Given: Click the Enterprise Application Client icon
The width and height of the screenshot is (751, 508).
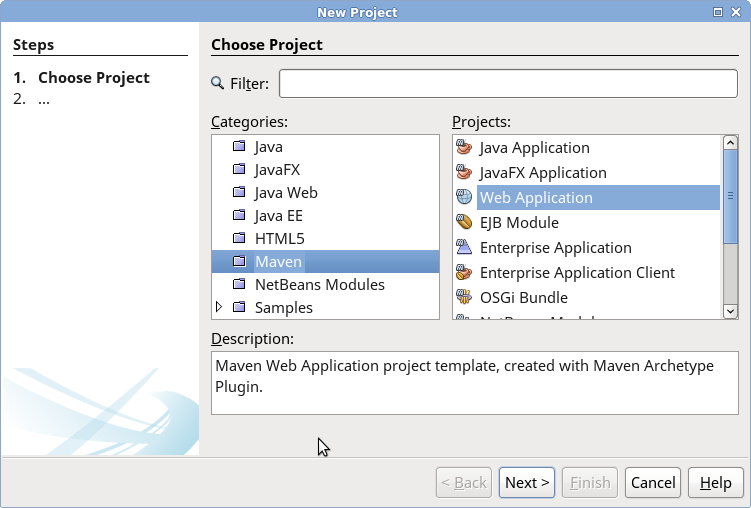Looking at the screenshot, I should (464, 273).
